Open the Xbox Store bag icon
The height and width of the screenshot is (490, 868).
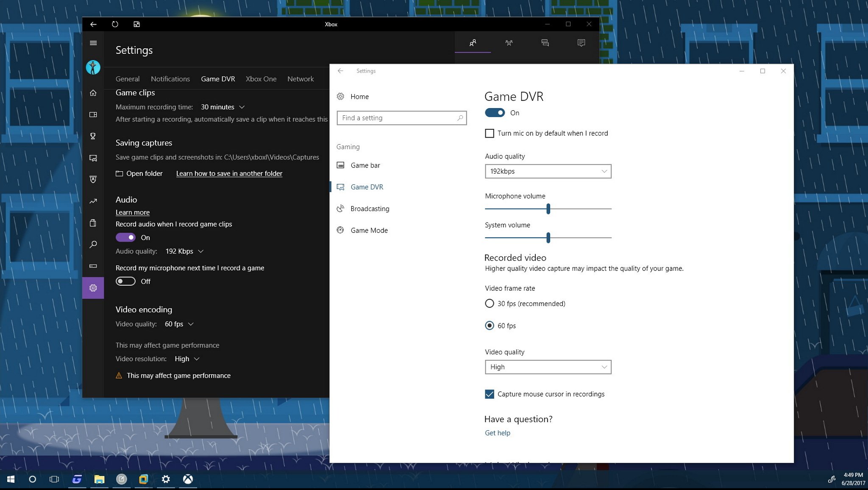[x=93, y=223]
